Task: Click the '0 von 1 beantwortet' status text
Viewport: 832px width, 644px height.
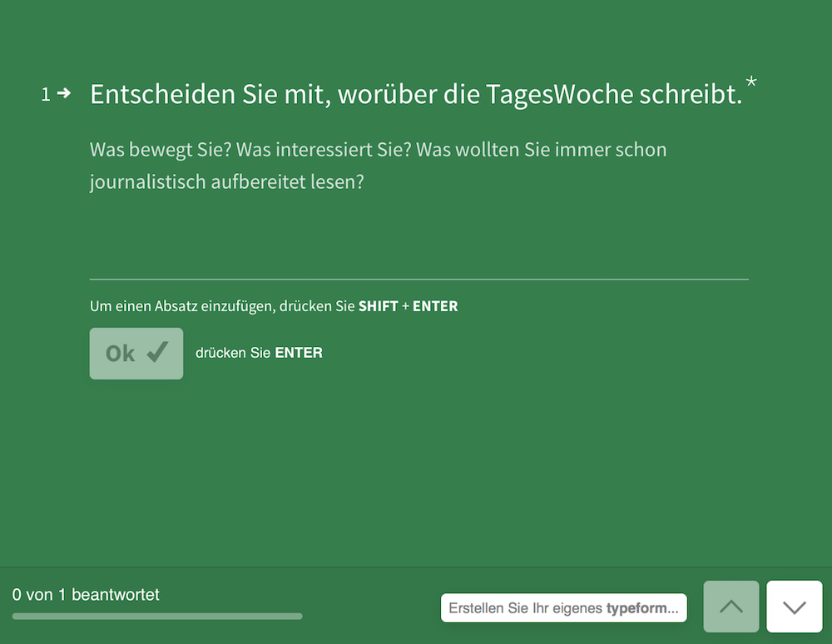Action: 86,595
